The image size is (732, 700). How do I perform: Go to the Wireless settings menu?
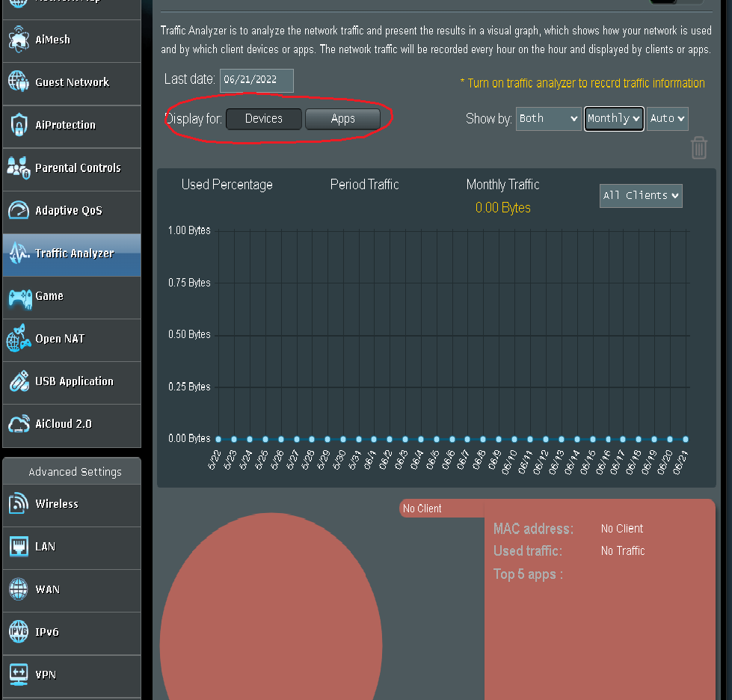click(72, 504)
